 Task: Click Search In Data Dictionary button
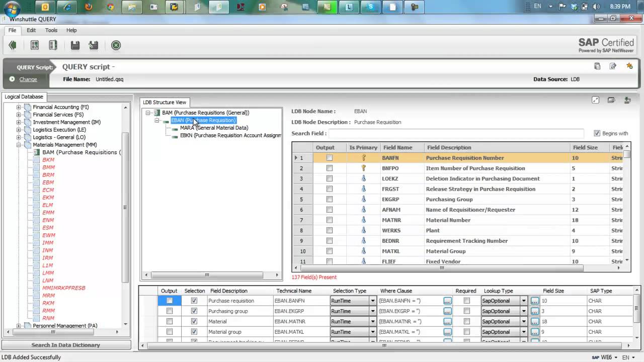[66, 345]
